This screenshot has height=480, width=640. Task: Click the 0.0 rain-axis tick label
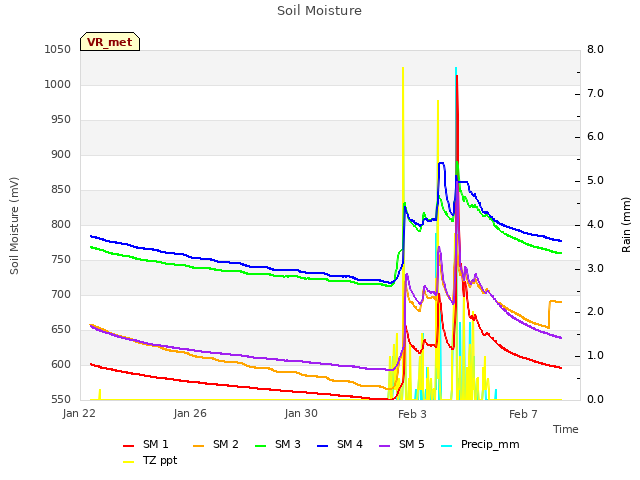coord(596,400)
